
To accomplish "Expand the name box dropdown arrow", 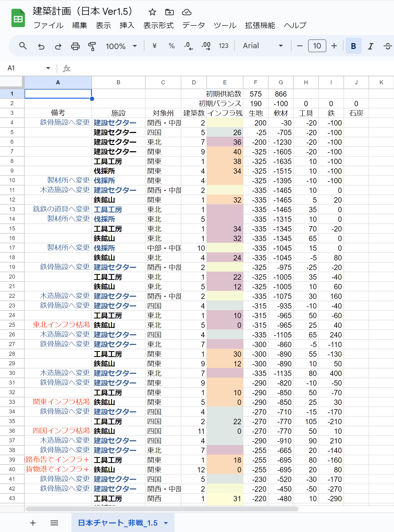I will (48, 68).
